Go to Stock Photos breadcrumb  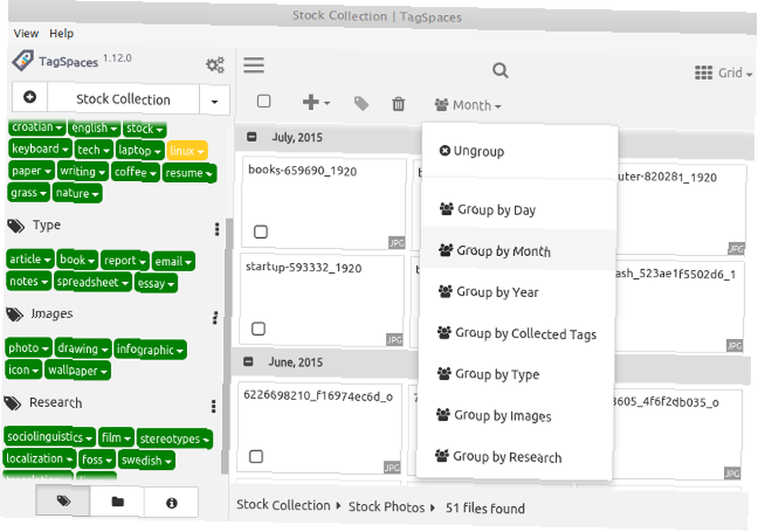(387, 507)
